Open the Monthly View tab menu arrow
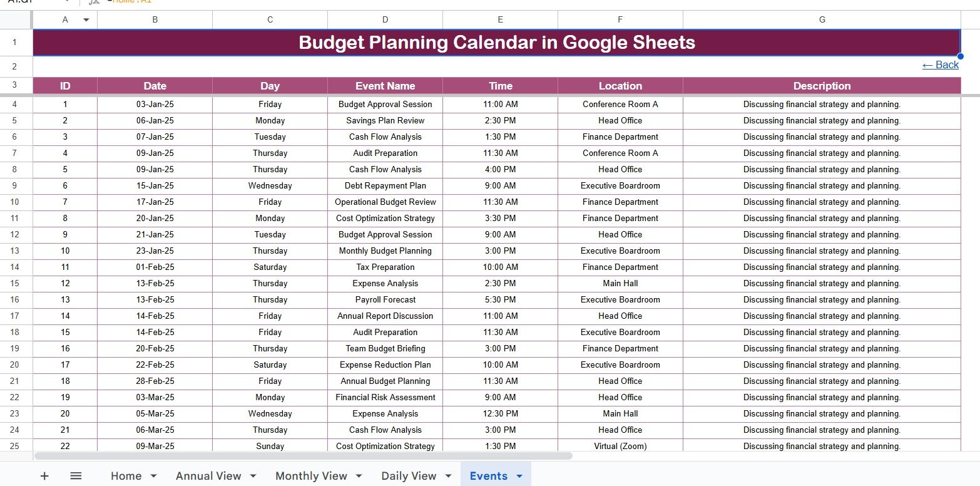 click(359, 477)
